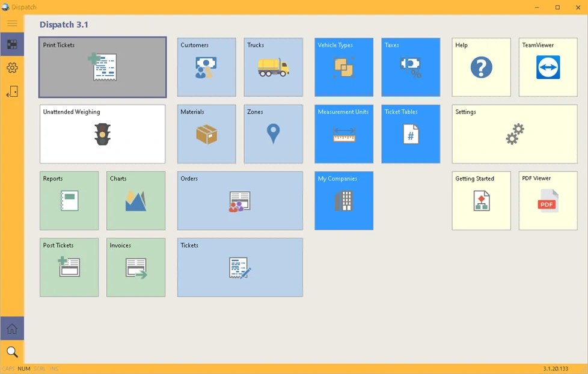This screenshot has width=588, height=374.
Task: Expand the hamburger navigation menu
Action: click(x=12, y=23)
